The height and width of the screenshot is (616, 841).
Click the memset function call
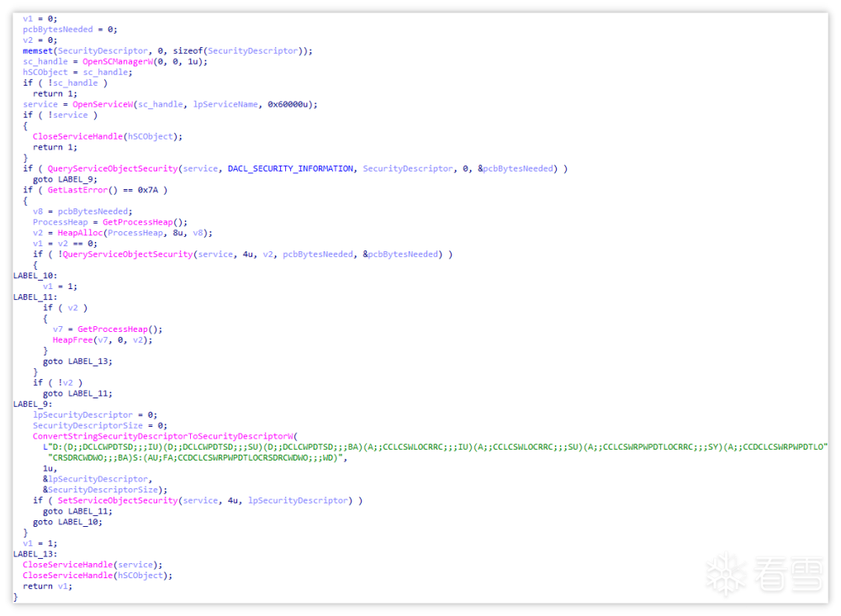pyautogui.click(x=38, y=51)
